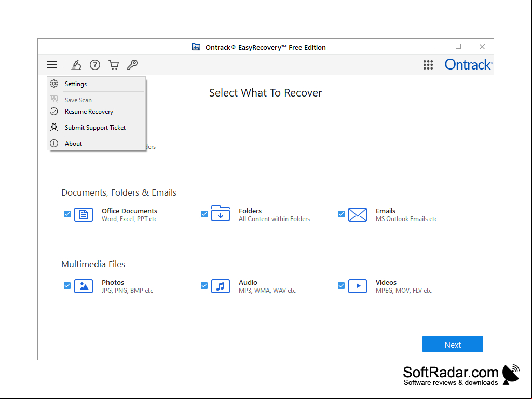Click the 'MS Outlook Emails etc' text
532x399 pixels.
[406, 219]
